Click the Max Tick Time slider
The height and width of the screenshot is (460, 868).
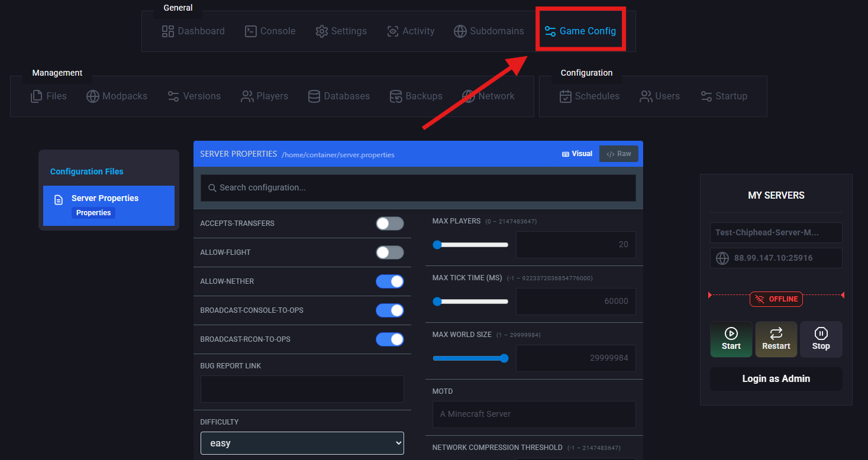coord(470,302)
